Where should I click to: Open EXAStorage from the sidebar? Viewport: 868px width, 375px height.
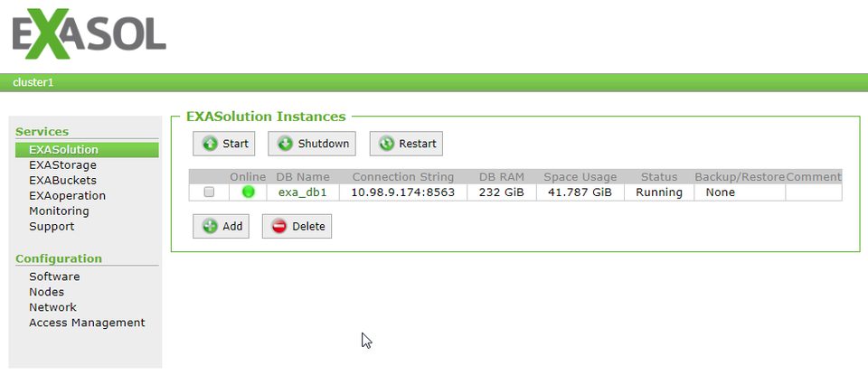(62, 165)
